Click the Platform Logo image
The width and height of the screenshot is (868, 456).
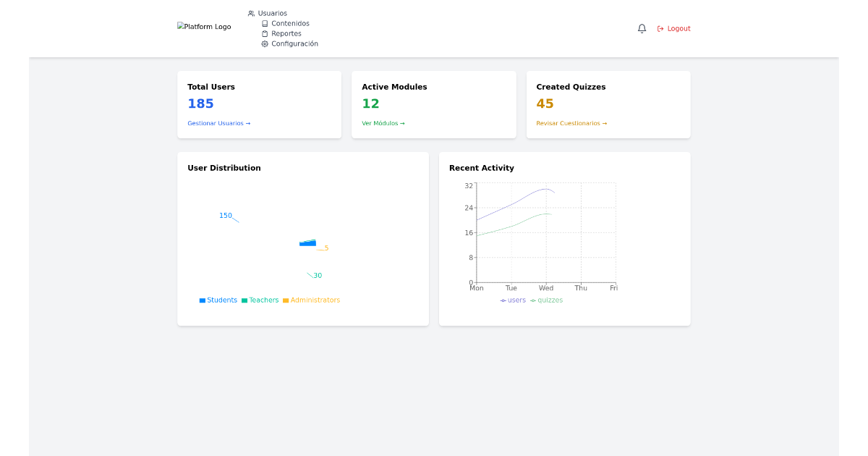click(204, 26)
